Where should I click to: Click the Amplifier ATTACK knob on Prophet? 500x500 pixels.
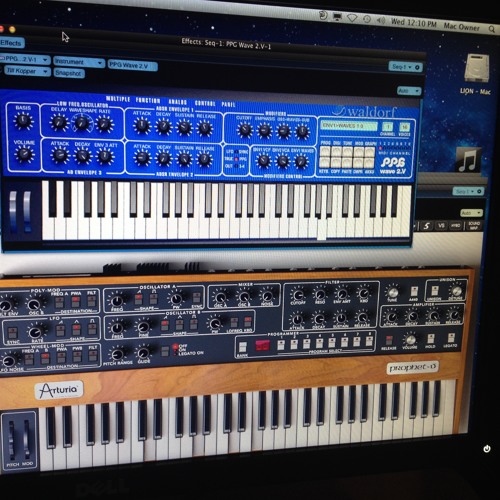pos(392,316)
